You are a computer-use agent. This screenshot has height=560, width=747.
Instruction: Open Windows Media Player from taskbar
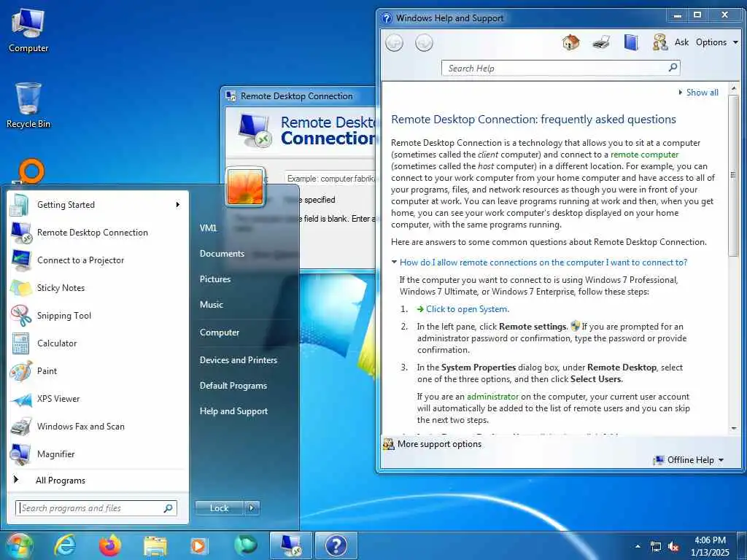[x=198, y=545]
